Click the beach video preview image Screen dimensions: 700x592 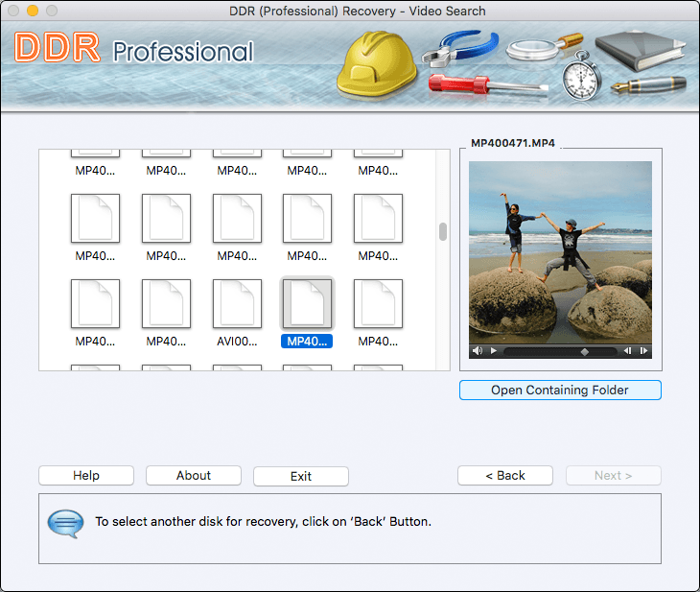[560, 252]
